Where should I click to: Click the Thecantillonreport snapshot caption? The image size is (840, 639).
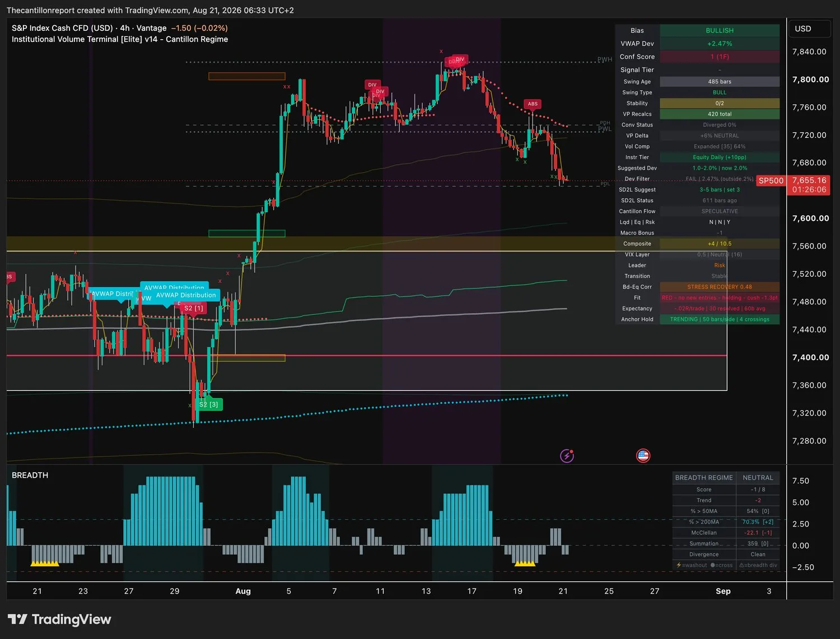pos(150,10)
